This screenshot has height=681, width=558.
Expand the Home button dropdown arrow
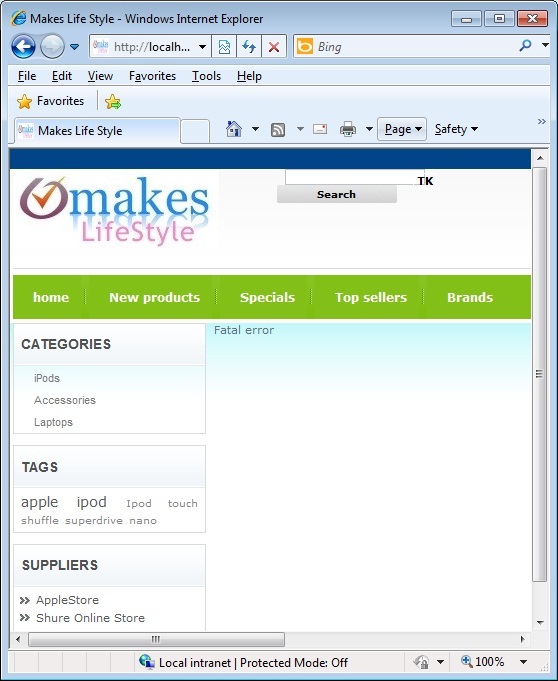click(x=255, y=129)
